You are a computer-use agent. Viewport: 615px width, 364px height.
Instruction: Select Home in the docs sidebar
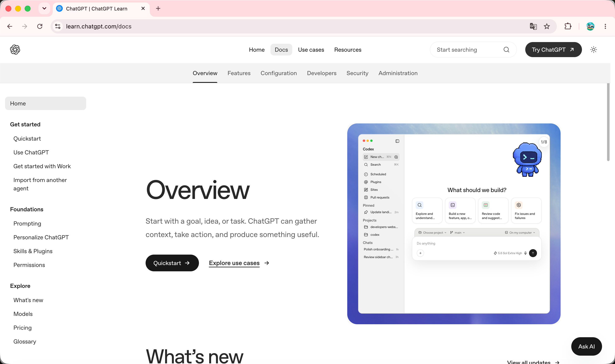(x=46, y=104)
